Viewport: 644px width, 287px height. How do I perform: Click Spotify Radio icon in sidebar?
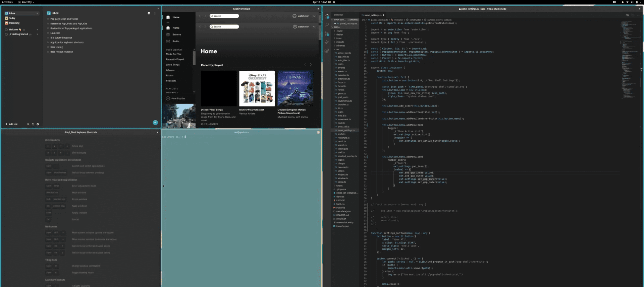(168, 41)
